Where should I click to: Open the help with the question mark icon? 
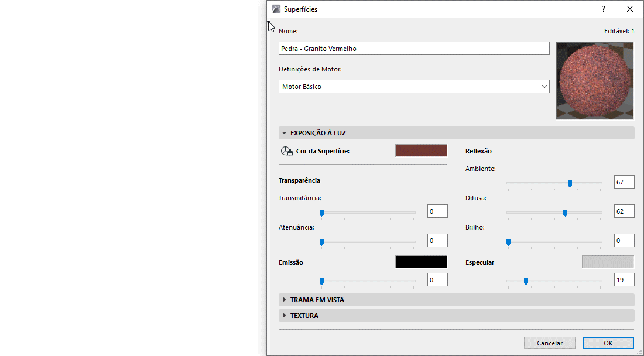click(x=603, y=9)
